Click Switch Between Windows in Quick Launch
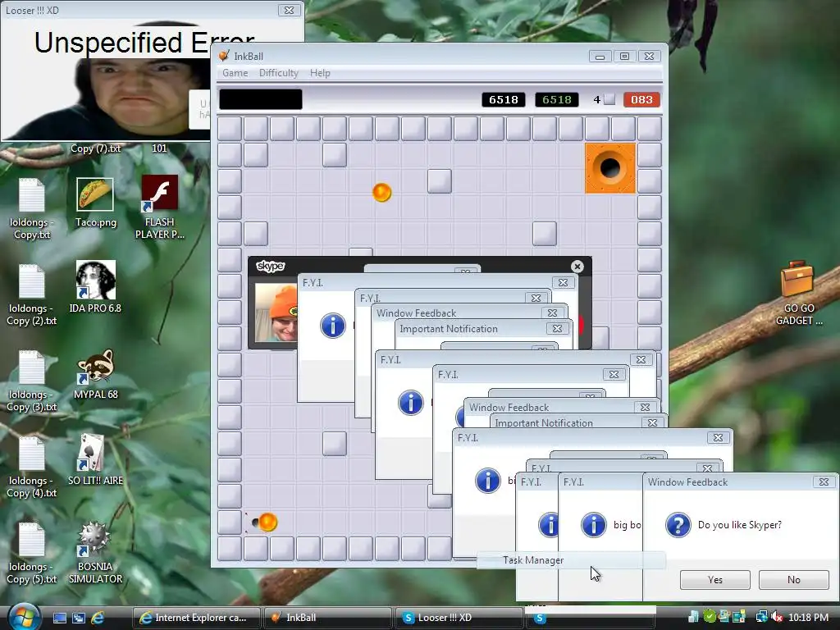Screen dimensions: 840x630 click(x=78, y=618)
